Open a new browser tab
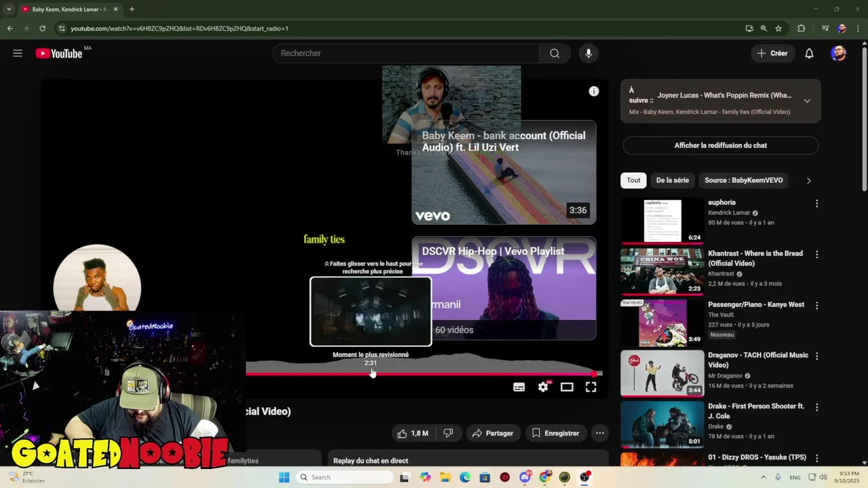The image size is (868, 488). point(132,9)
